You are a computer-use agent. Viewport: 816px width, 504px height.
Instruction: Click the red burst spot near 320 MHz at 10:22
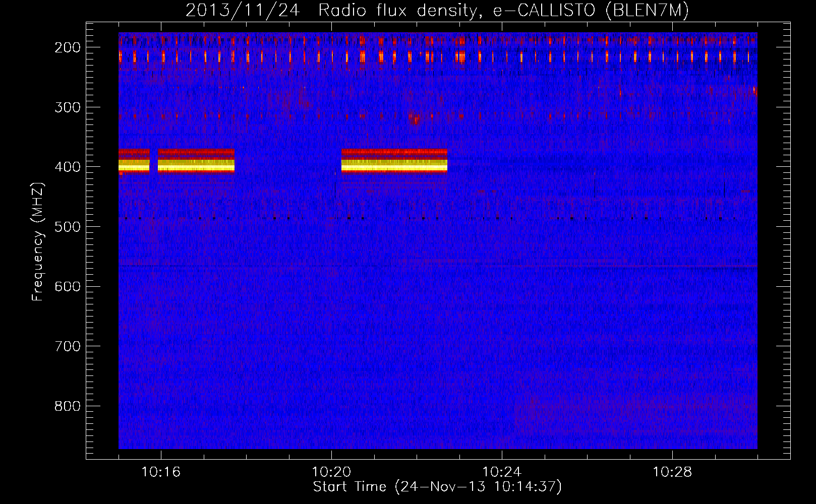pyautogui.click(x=415, y=119)
